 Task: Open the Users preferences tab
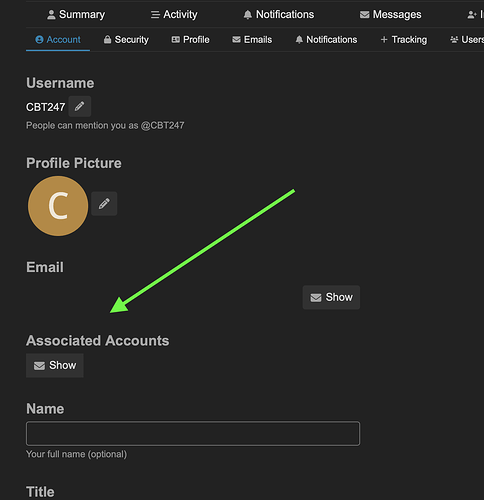click(x=467, y=40)
